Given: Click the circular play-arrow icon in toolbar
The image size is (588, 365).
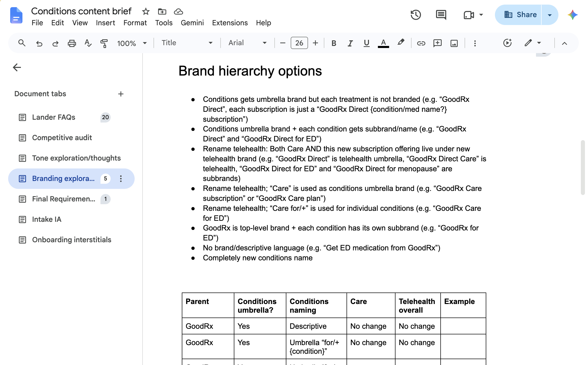Looking at the screenshot, I should point(507,43).
